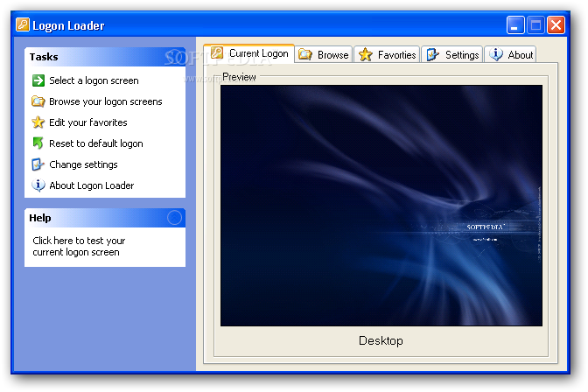Go to the Settings tab
588x392 pixels.
(452, 55)
